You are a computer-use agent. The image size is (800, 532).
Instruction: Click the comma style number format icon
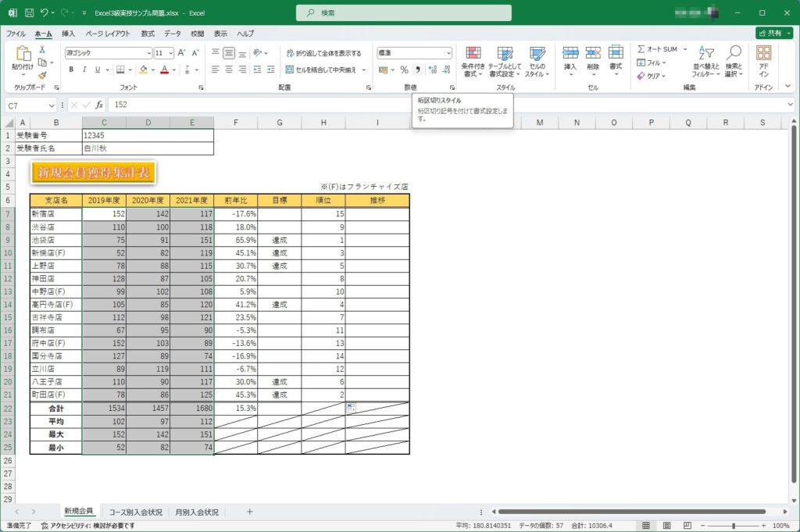click(418, 70)
